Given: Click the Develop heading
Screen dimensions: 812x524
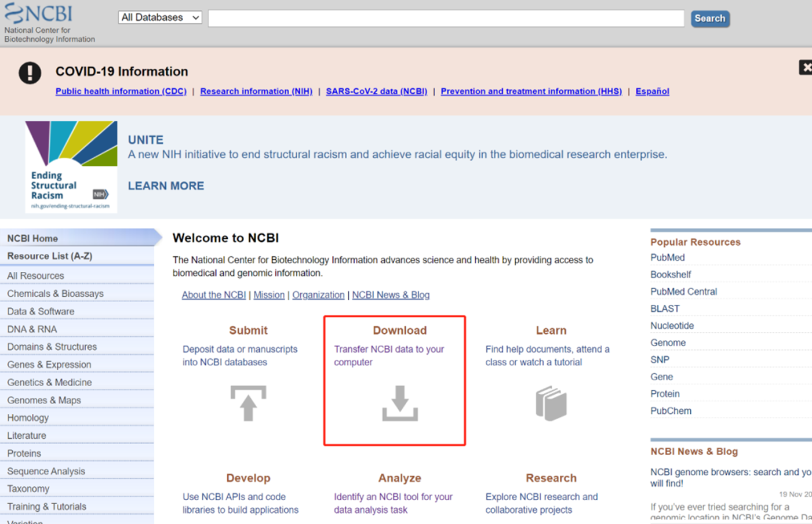Looking at the screenshot, I should 248,478.
